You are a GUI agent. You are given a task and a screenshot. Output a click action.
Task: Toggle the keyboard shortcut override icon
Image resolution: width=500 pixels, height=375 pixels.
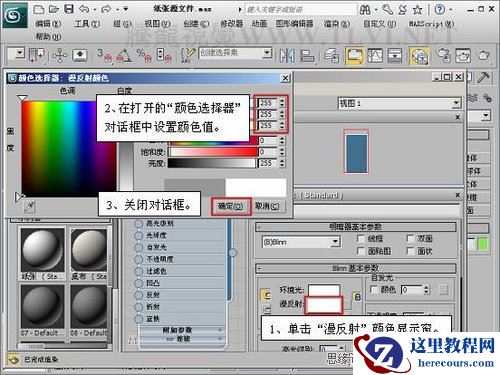pos(79,55)
